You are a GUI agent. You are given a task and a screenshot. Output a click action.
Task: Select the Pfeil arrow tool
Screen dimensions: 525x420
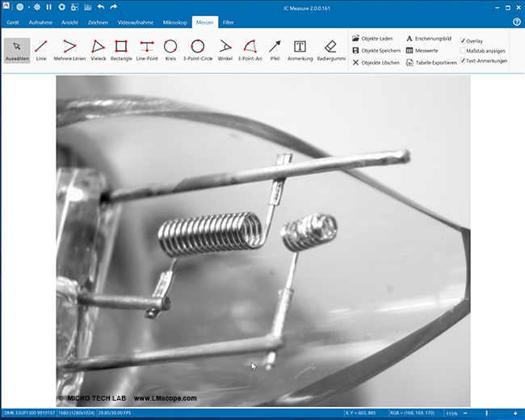(x=275, y=50)
